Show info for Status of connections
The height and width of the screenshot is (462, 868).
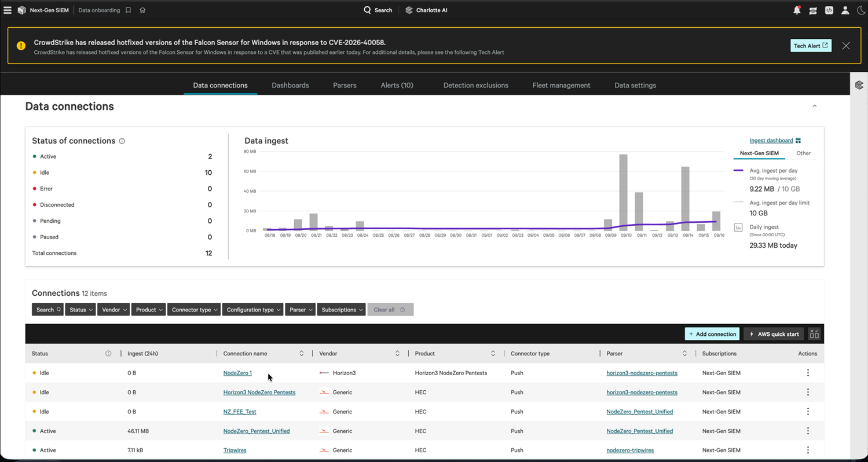(x=122, y=141)
